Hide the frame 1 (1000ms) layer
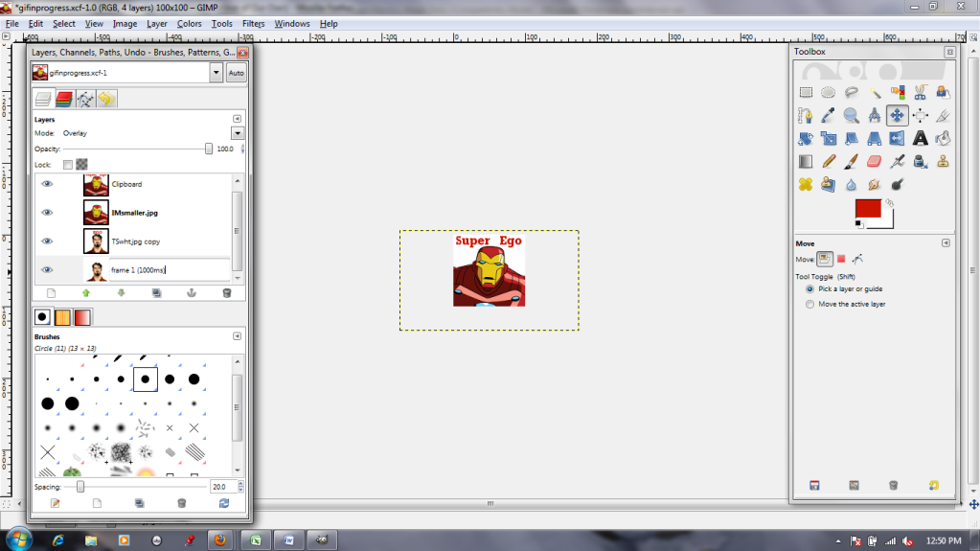 [x=47, y=270]
